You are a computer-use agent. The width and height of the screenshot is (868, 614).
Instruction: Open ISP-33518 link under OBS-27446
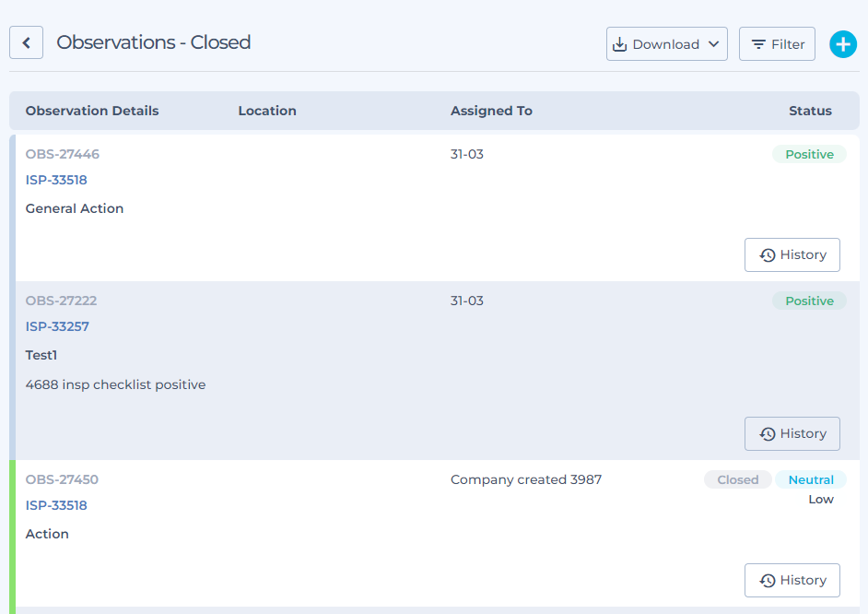[x=56, y=180]
